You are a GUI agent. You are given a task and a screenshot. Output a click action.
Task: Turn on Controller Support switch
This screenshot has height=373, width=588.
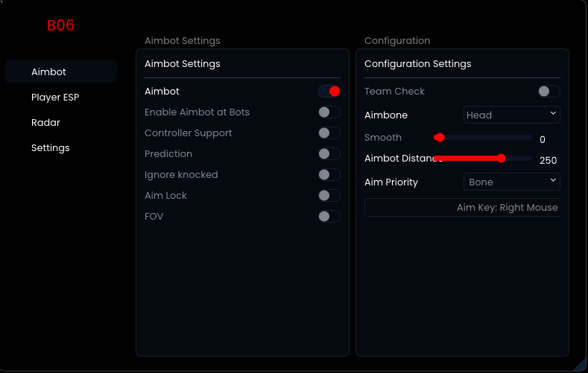tap(329, 133)
